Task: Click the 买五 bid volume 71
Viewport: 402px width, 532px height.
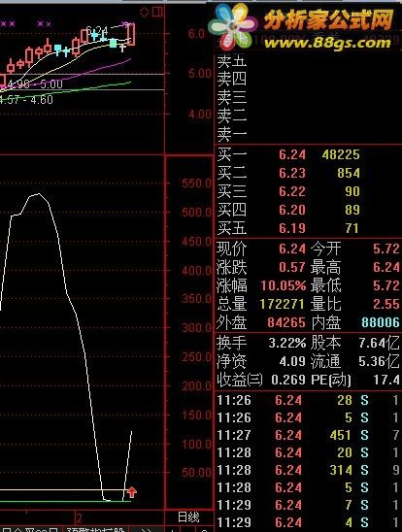Action: tap(352, 228)
